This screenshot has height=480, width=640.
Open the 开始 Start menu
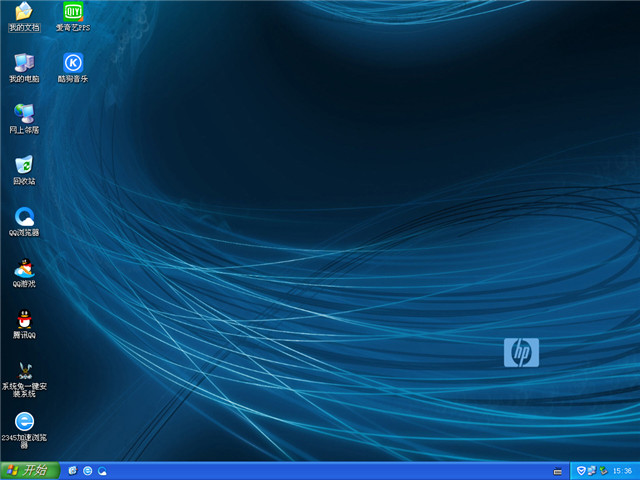(30, 470)
